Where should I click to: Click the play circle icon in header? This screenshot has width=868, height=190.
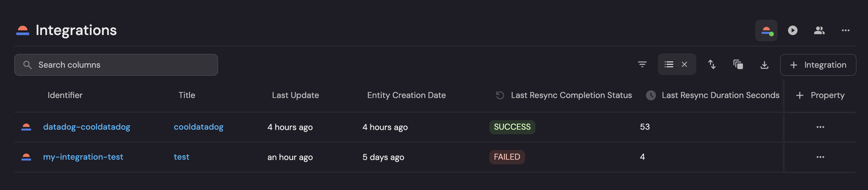click(x=792, y=30)
